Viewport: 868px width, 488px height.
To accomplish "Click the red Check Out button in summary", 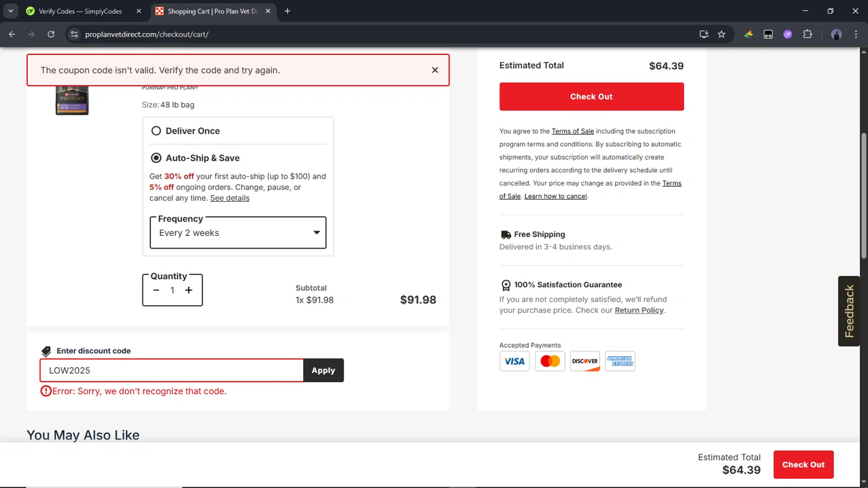I will 591,97.
